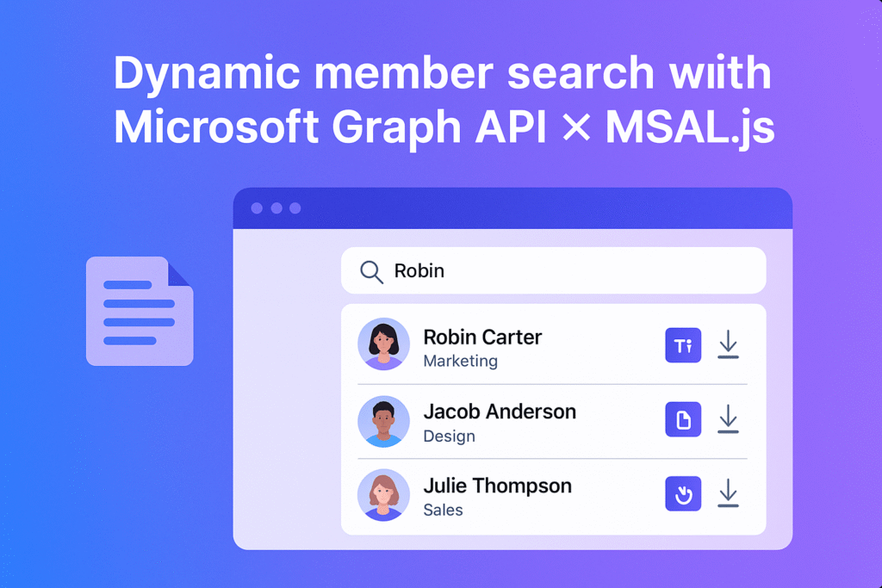The height and width of the screenshot is (588, 882).
Task: Open Robin Carter's avatar
Action: click(x=383, y=344)
